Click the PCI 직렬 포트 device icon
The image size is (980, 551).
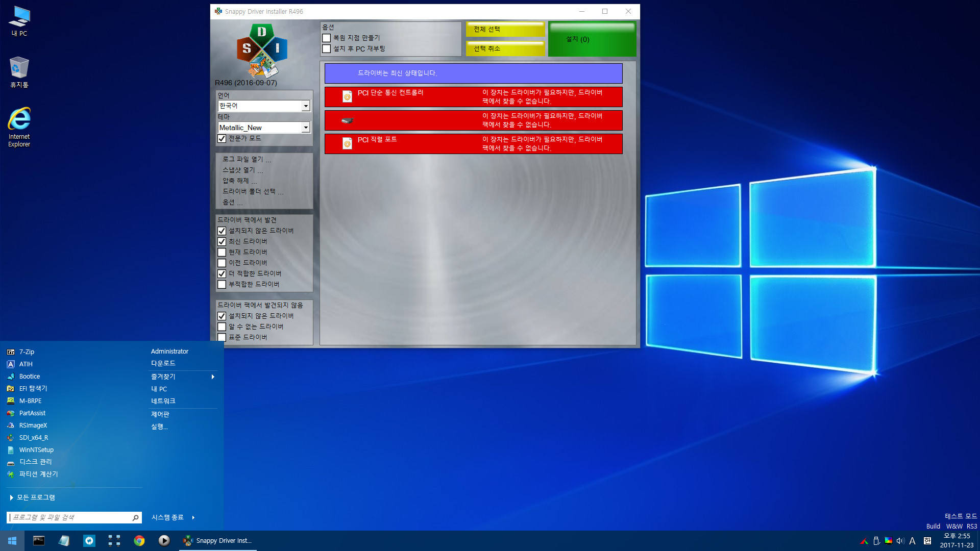[x=347, y=143]
